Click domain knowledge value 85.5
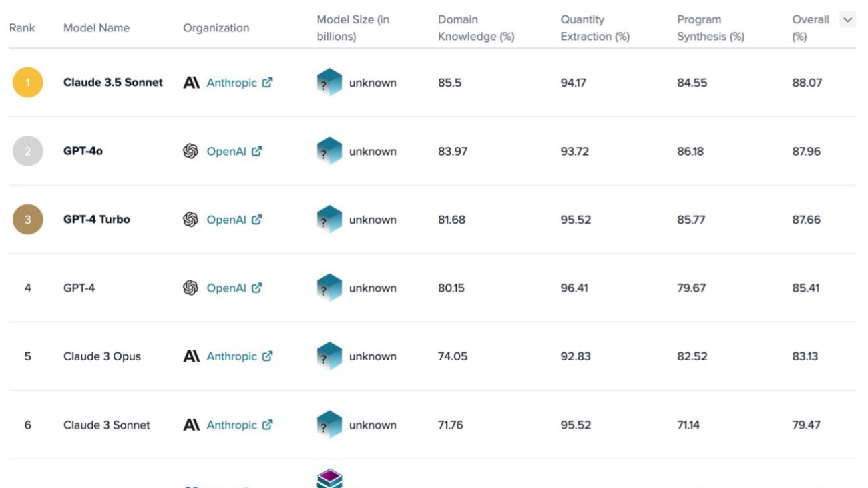868x488 pixels. click(450, 83)
